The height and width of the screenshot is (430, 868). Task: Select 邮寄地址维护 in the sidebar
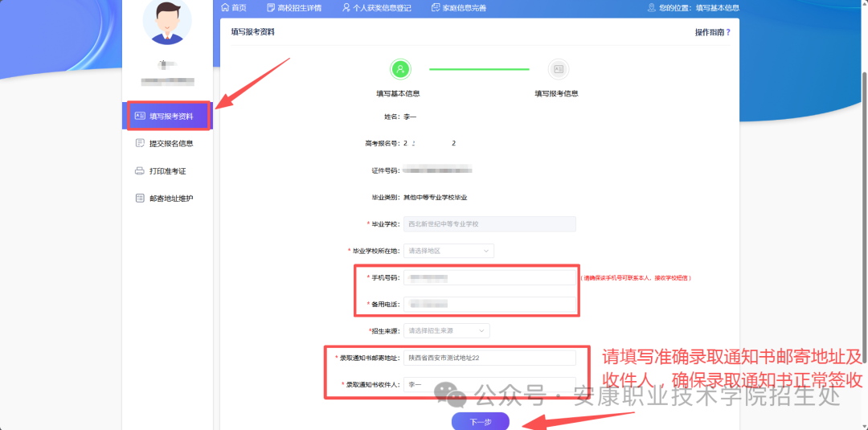tap(170, 199)
